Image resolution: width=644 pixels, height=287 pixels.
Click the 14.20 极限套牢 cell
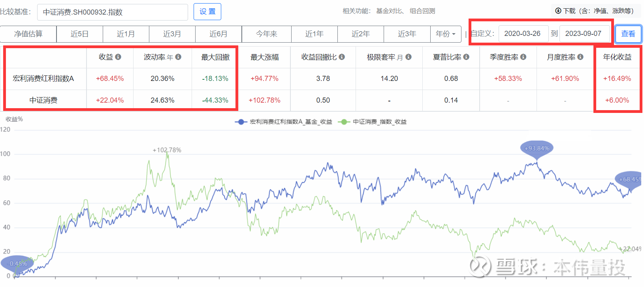389,79
